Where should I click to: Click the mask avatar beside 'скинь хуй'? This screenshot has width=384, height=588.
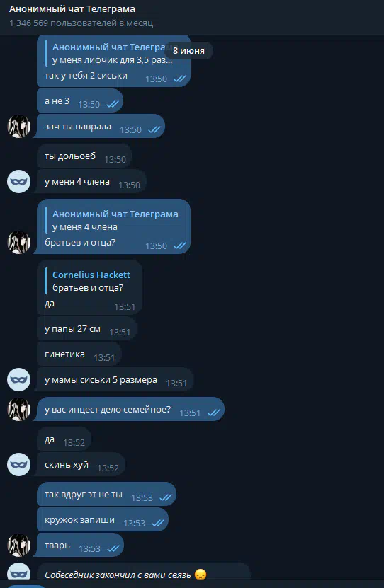[18, 464]
